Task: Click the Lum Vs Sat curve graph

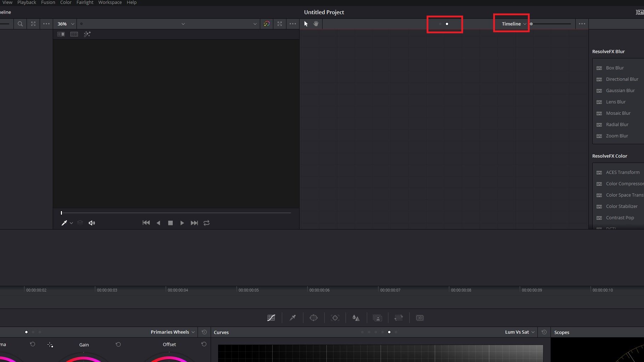Action: [380, 353]
